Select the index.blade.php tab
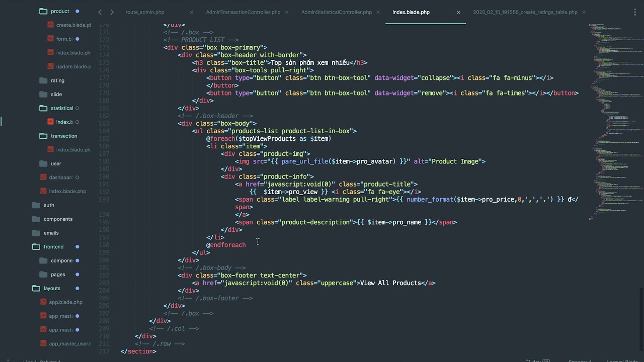Viewport: 644px width, 362px height. (x=411, y=12)
